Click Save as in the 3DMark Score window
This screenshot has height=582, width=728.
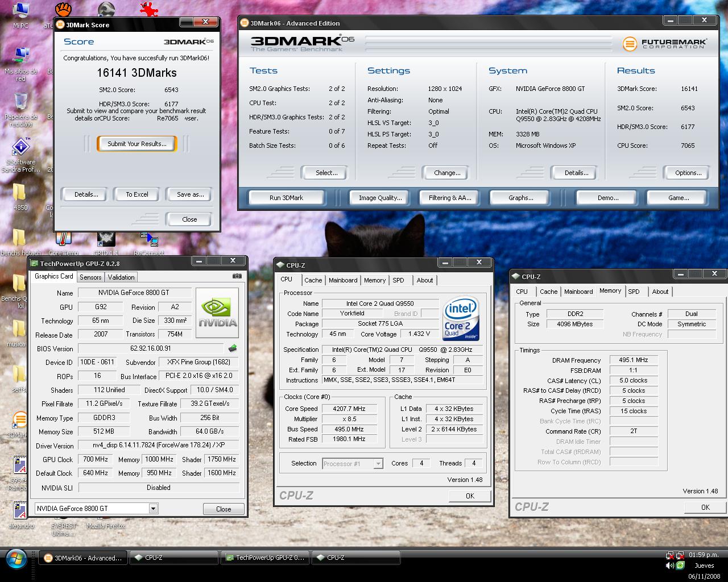pyautogui.click(x=190, y=194)
